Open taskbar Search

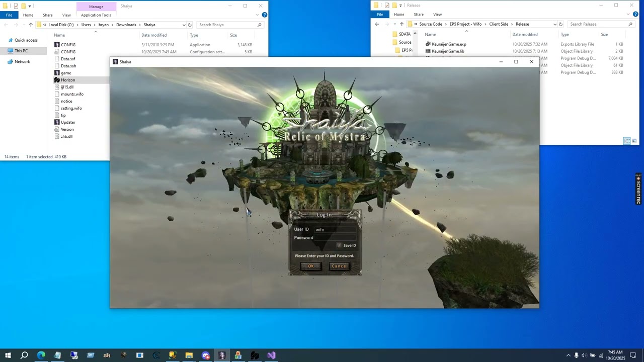click(x=24, y=355)
